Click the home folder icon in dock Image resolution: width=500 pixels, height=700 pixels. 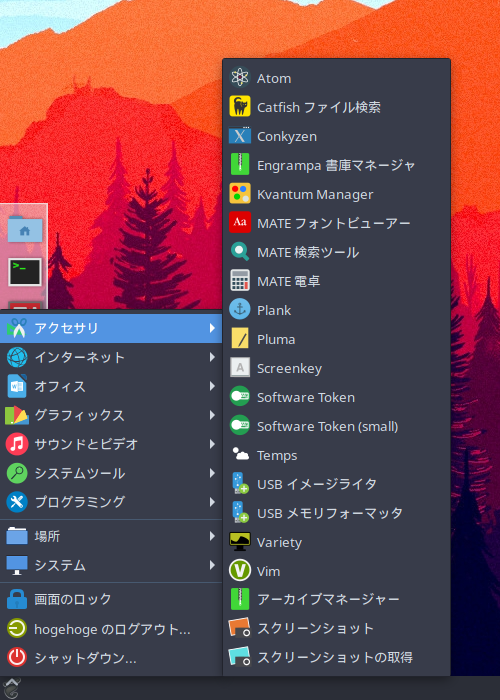click(x=25, y=230)
